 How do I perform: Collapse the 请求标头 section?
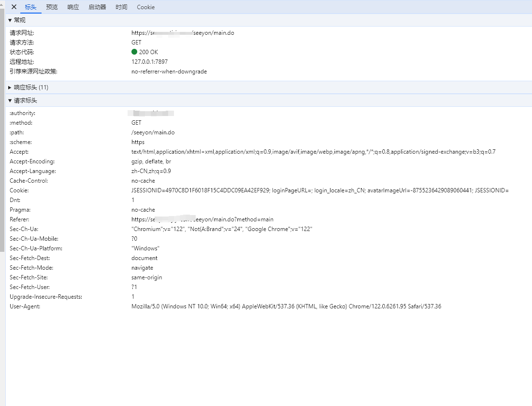click(x=22, y=101)
